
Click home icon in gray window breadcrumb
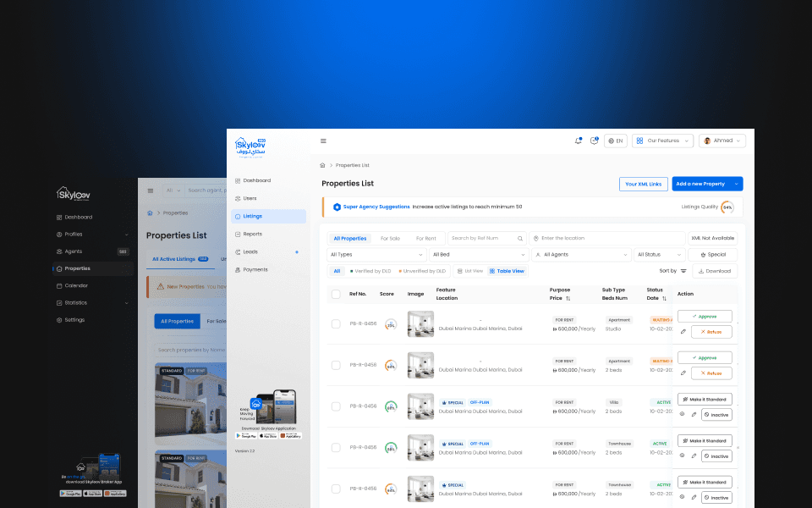point(150,213)
